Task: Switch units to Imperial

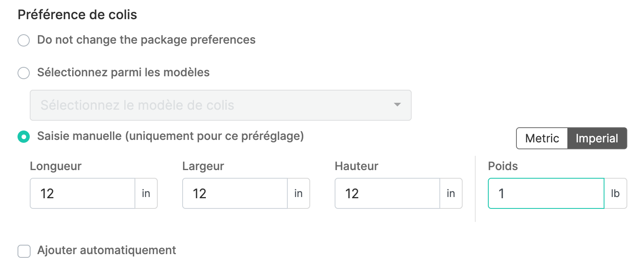Action: (597, 139)
